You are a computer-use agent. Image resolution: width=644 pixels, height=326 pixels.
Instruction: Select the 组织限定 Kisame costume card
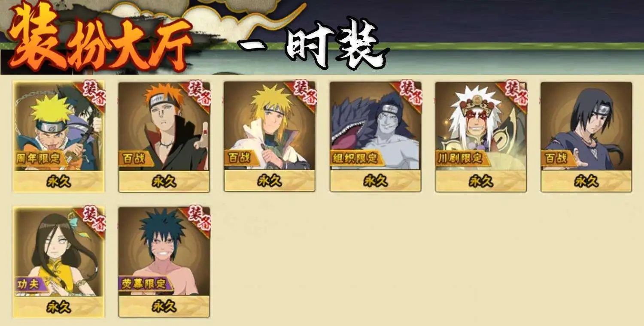(x=376, y=136)
